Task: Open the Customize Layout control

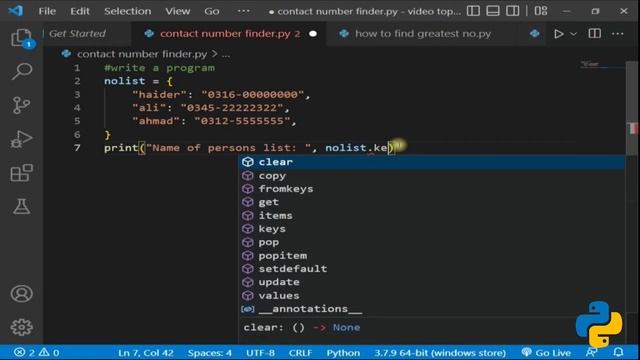Action: click(541, 11)
